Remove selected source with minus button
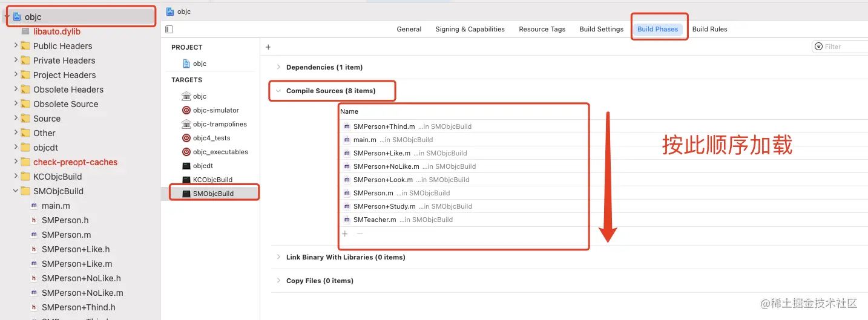 [360, 233]
